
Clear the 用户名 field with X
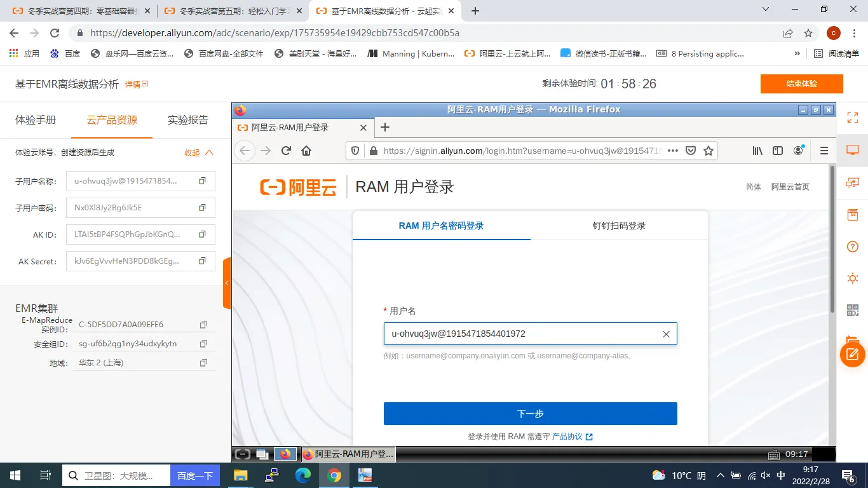[x=666, y=334]
